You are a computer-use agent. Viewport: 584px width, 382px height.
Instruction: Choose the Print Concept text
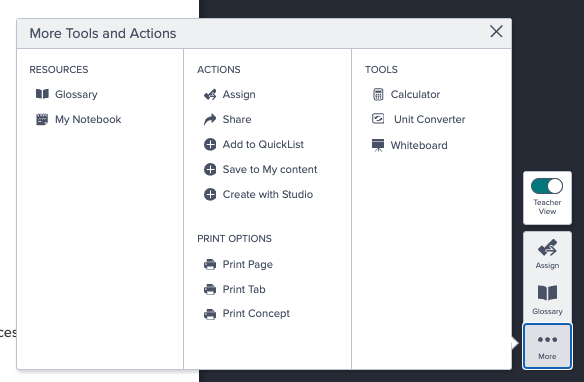click(x=256, y=313)
